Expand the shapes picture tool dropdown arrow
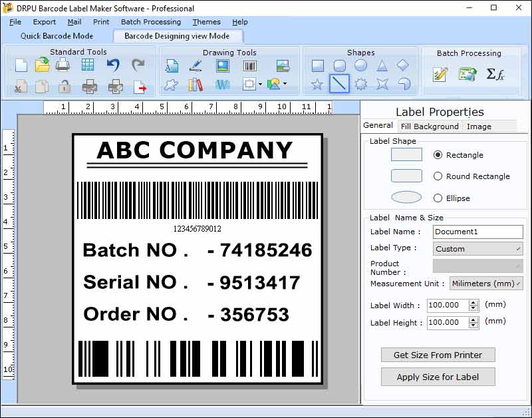Image resolution: width=532 pixels, height=418 pixels. tap(285, 83)
